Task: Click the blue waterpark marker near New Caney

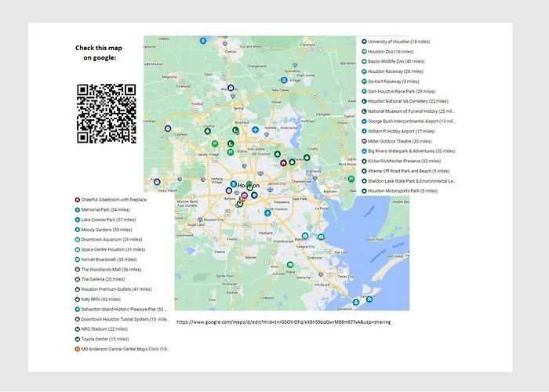Action: coord(284,80)
